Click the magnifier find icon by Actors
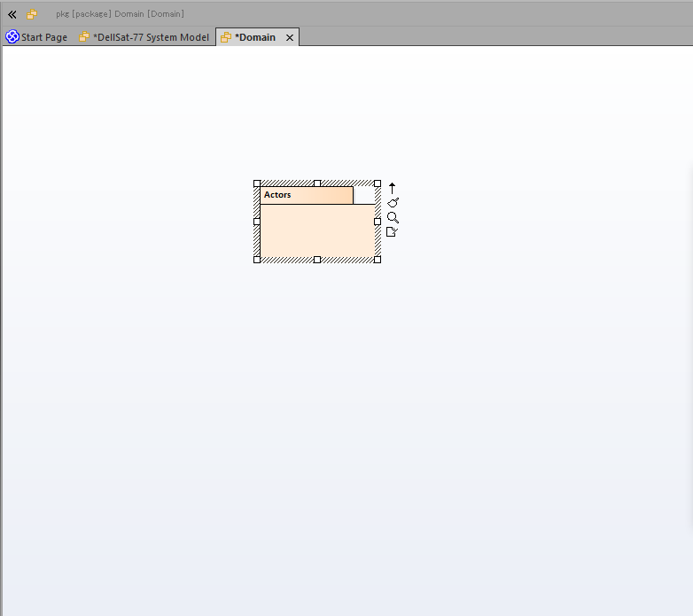Image resolution: width=693 pixels, height=616 pixels. pyautogui.click(x=393, y=217)
